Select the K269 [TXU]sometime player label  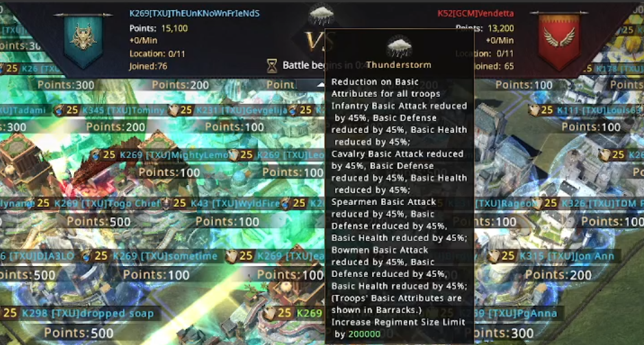point(165,256)
